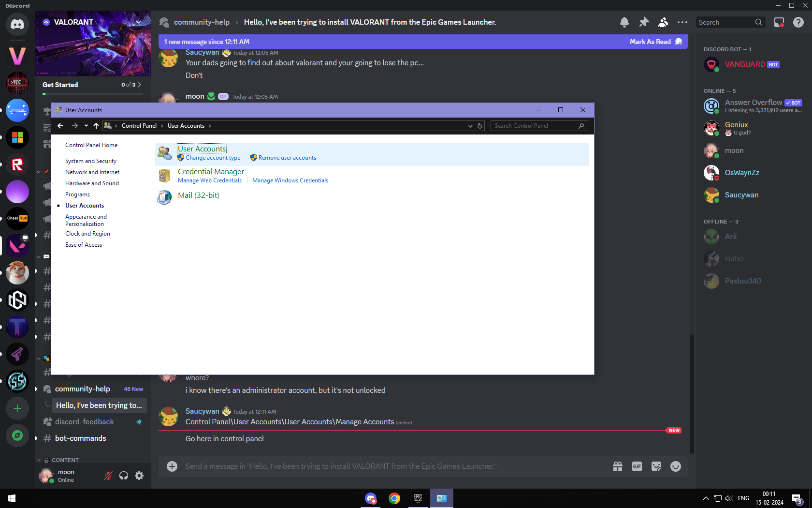
Task: Open Windows notification center
Action: (x=797, y=498)
